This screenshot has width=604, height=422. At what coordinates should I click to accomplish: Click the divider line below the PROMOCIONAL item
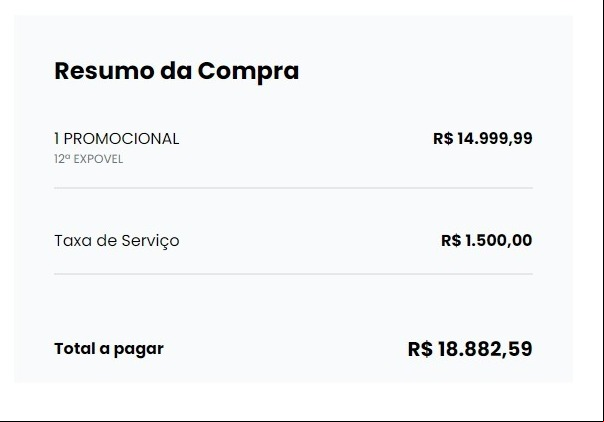[294, 188]
